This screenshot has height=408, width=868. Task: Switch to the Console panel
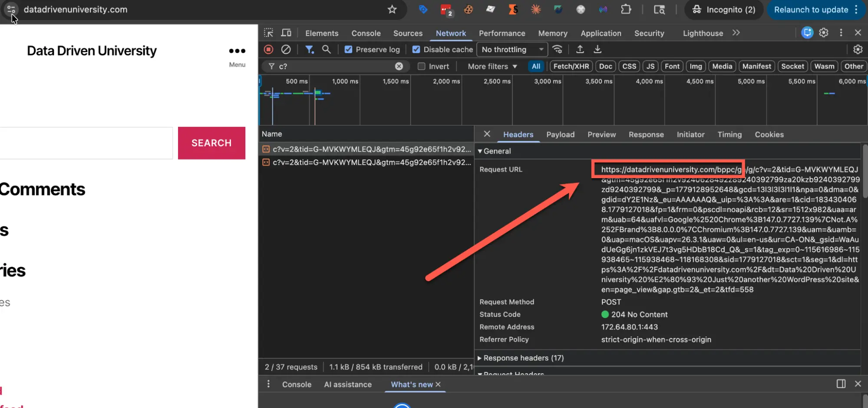click(366, 33)
